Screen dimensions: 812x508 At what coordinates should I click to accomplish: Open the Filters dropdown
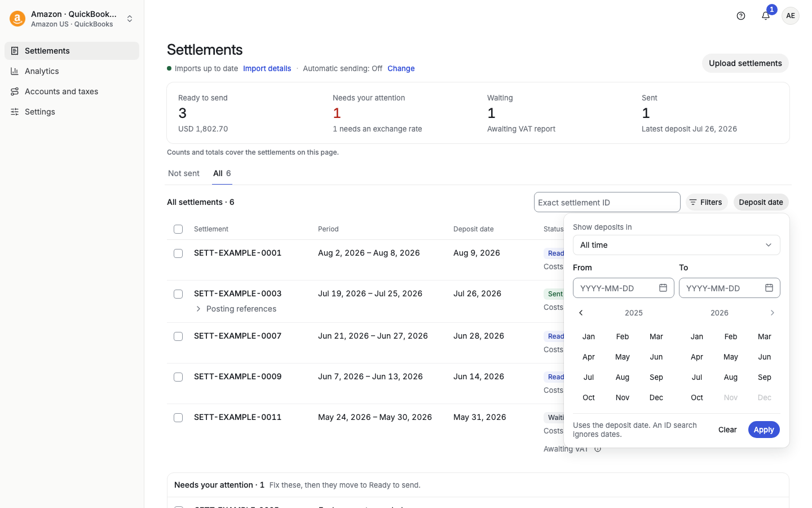click(707, 202)
